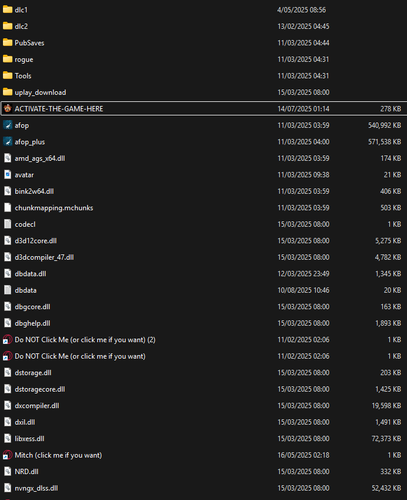Select the file name 'dbghelp.dll'
The image size is (407, 500).
[32, 323]
